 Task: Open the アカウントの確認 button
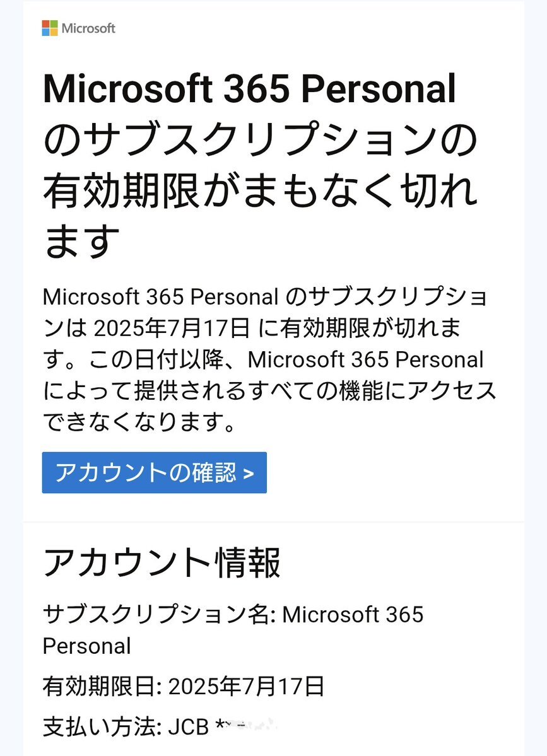(x=155, y=472)
